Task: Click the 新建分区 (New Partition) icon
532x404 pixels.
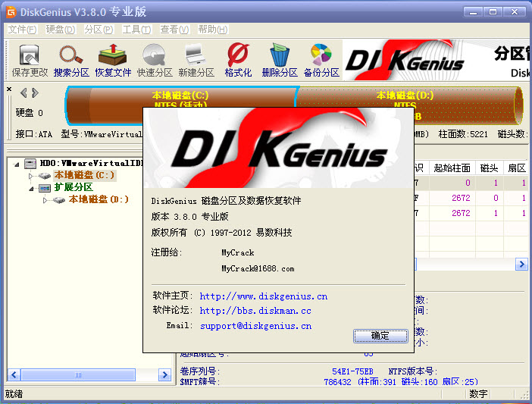Action: [196, 60]
